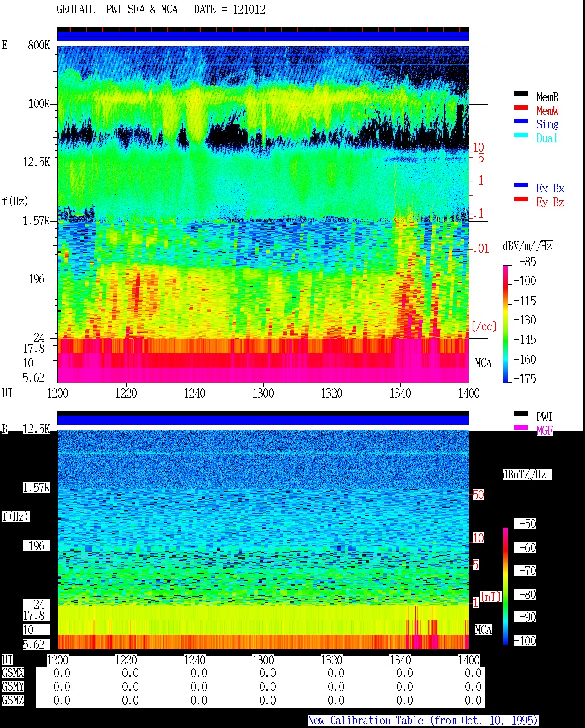
Task: Click the dBV/m/√Hz electric field color bar
Action: [x=505, y=324]
